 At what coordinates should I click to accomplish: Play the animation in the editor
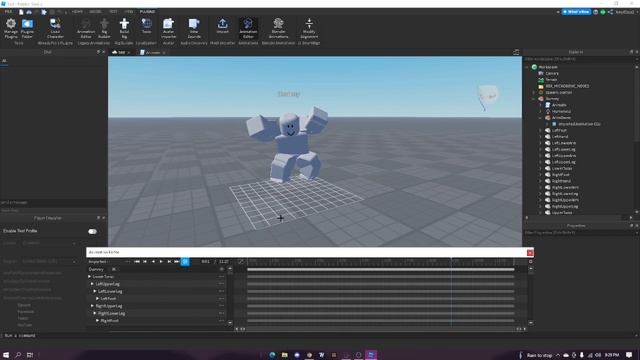(x=161, y=262)
